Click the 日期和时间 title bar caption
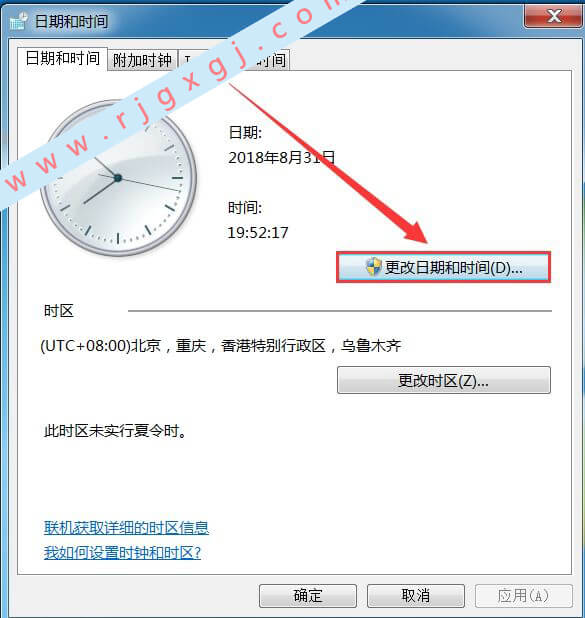 (71, 21)
